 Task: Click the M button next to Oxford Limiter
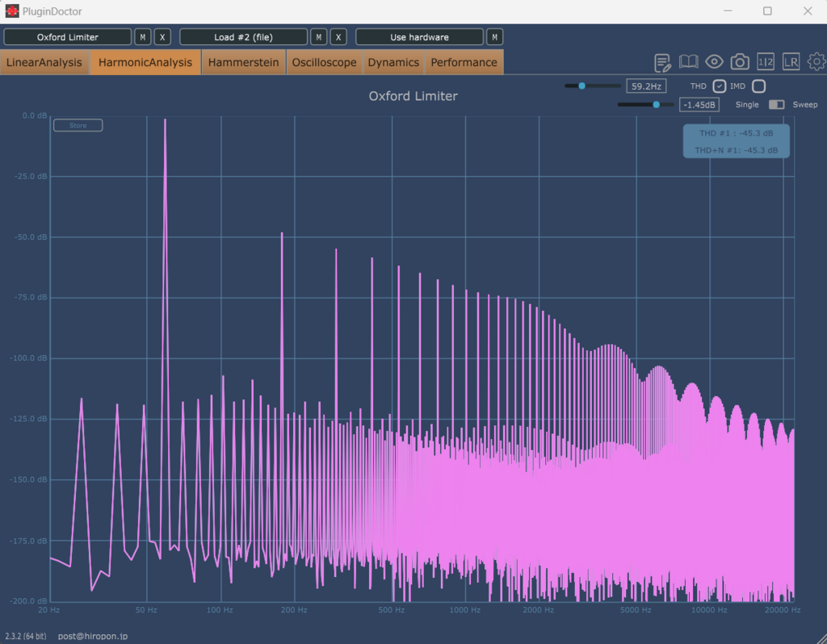[142, 37]
